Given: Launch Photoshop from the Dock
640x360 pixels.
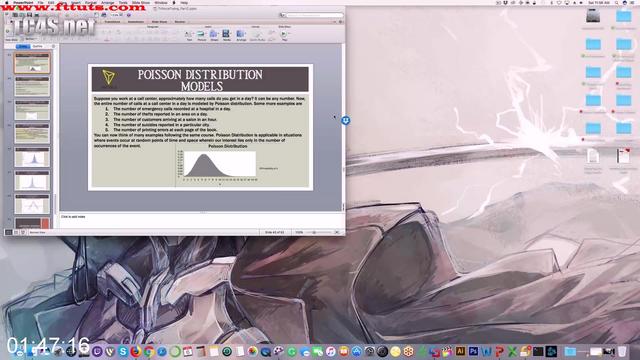Looking at the screenshot, I should 473,351.
